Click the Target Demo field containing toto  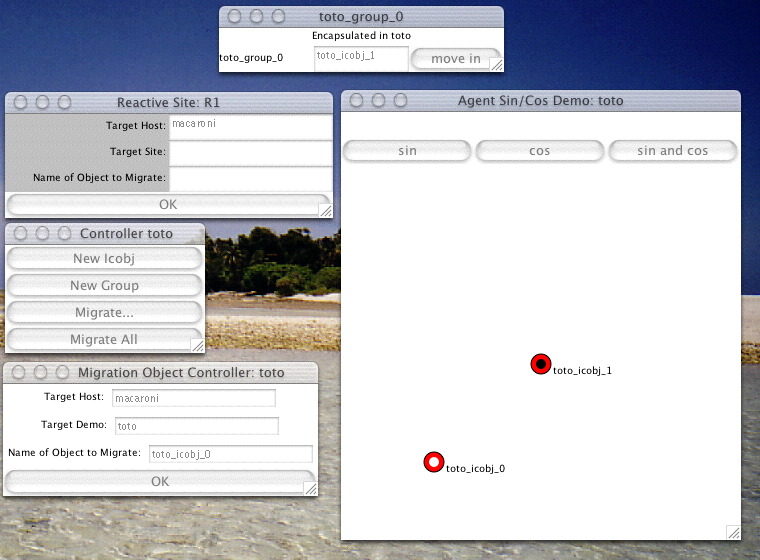coord(196,426)
